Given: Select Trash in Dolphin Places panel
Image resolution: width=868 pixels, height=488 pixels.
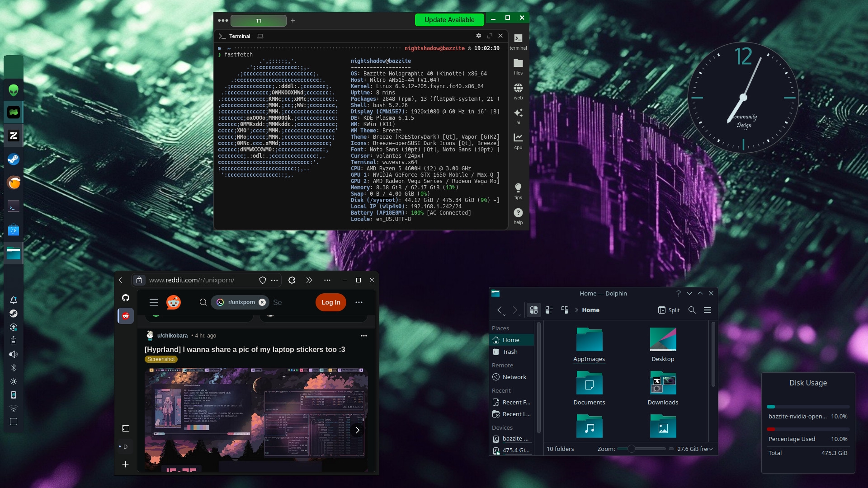Looking at the screenshot, I should click(509, 352).
